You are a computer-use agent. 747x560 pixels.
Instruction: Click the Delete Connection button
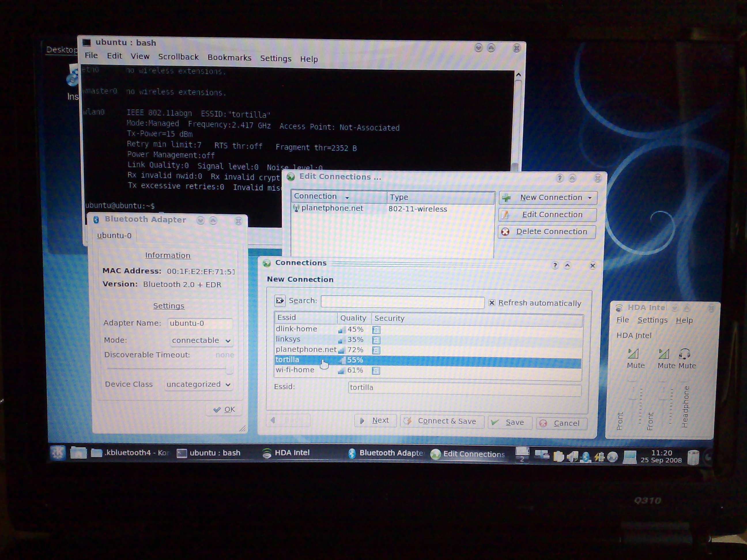coord(547,232)
